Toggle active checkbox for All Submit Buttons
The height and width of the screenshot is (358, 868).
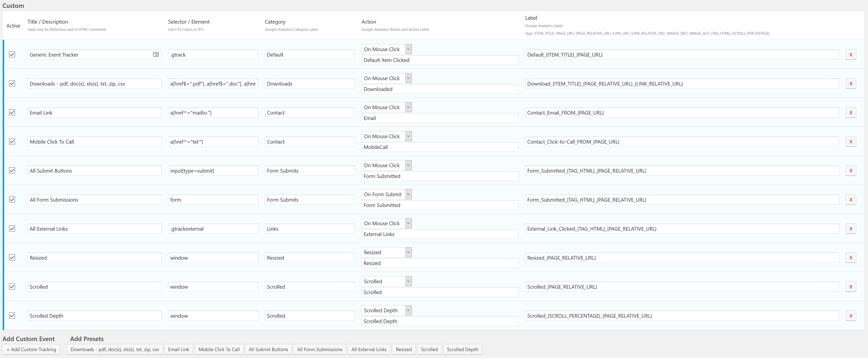coord(12,170)
